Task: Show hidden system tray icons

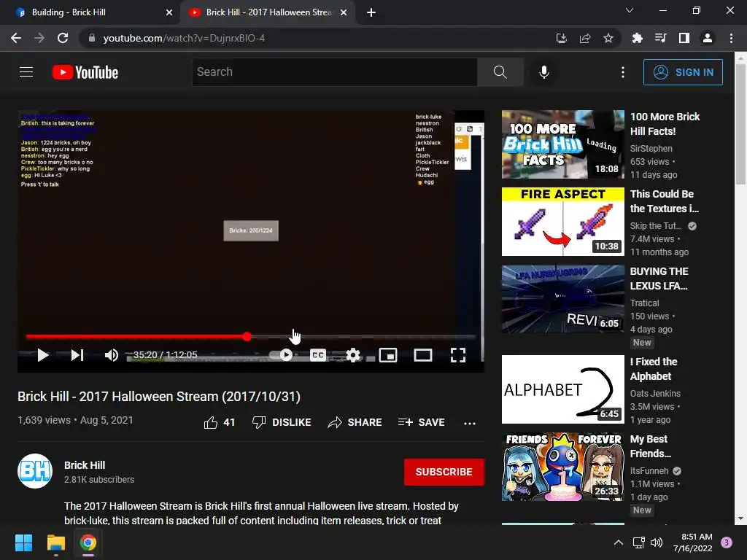Action: (618, 542)
